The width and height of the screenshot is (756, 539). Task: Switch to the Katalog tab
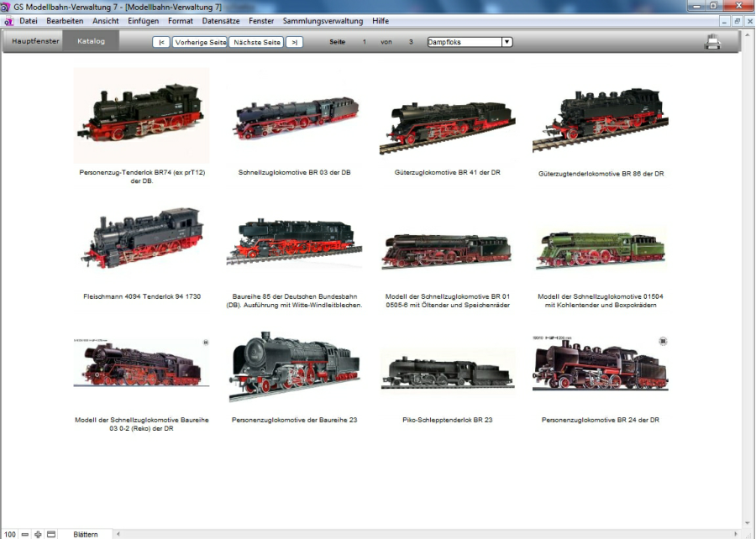tap(91, 41)
